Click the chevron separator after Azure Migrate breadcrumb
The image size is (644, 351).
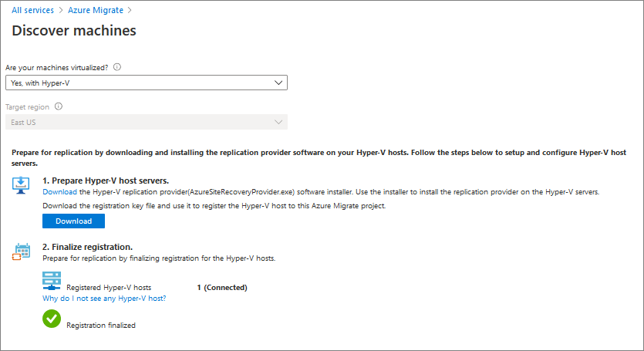click(130, 10)
